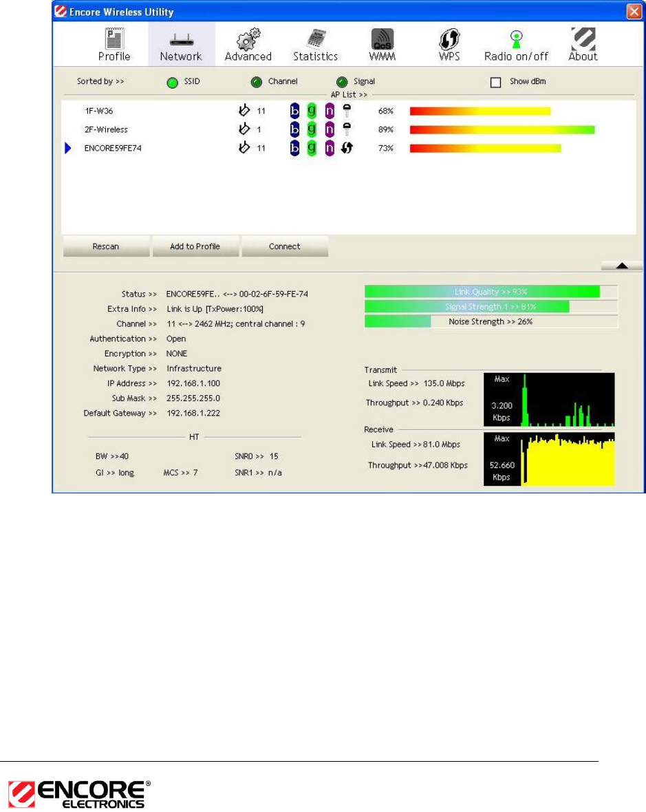This screenshot has width=646, height=812.
Task: Click the Default Gateway value 192.168.1.222
Action: [x=193, y=414]
